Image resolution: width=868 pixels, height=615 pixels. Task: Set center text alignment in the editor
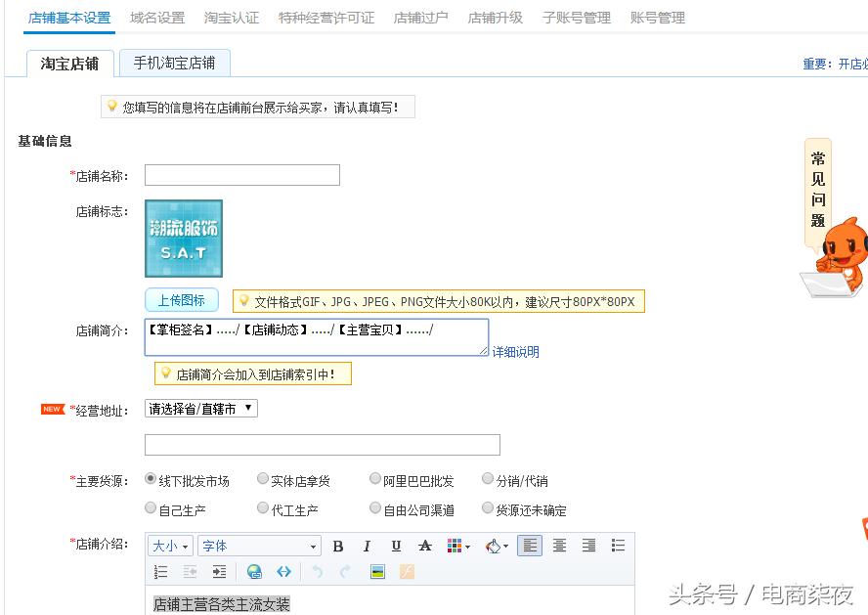(560, 545)
